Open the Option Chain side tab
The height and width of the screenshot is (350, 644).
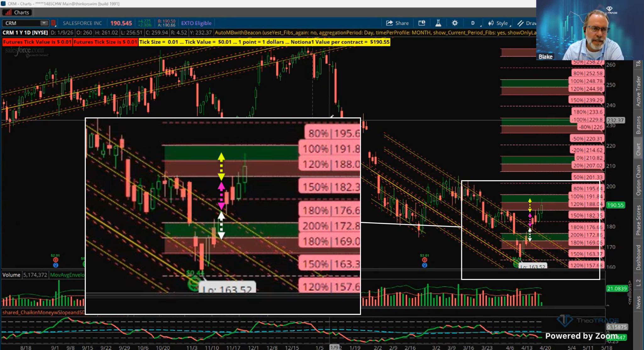638,180
